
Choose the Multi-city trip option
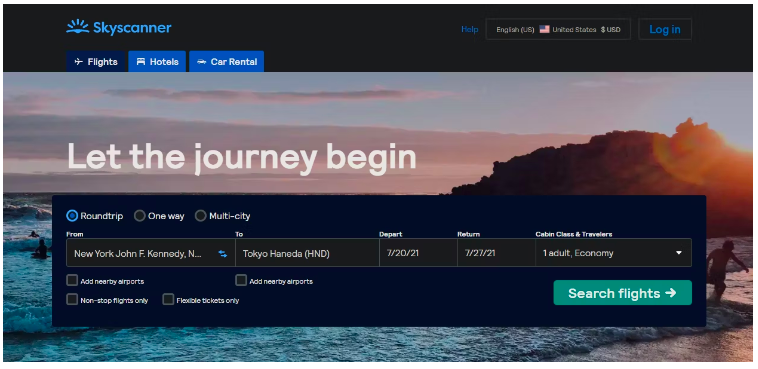(201, 216)
